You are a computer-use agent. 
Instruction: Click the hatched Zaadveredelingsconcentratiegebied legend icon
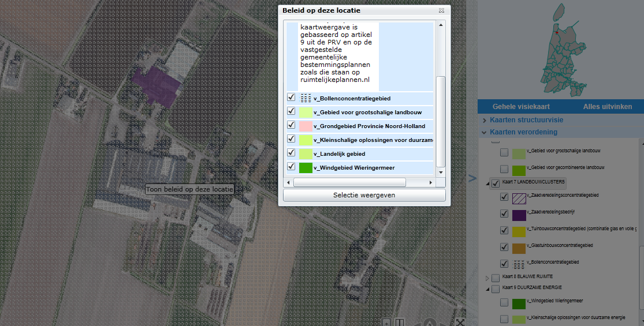click(519, 197)
